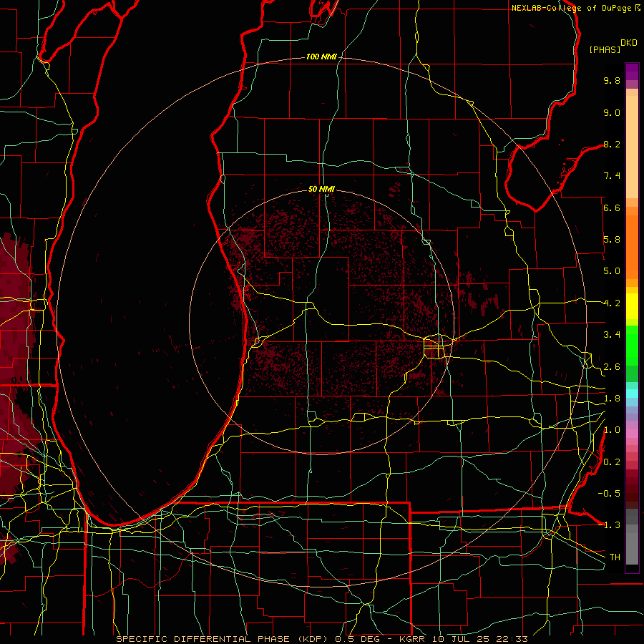
Task: Click the TH threshold label
Action: (x=615, y=557)
